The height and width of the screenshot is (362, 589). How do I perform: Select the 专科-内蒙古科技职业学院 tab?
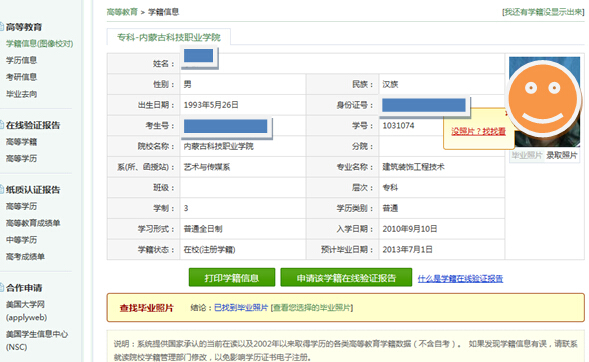coord(169,37)
